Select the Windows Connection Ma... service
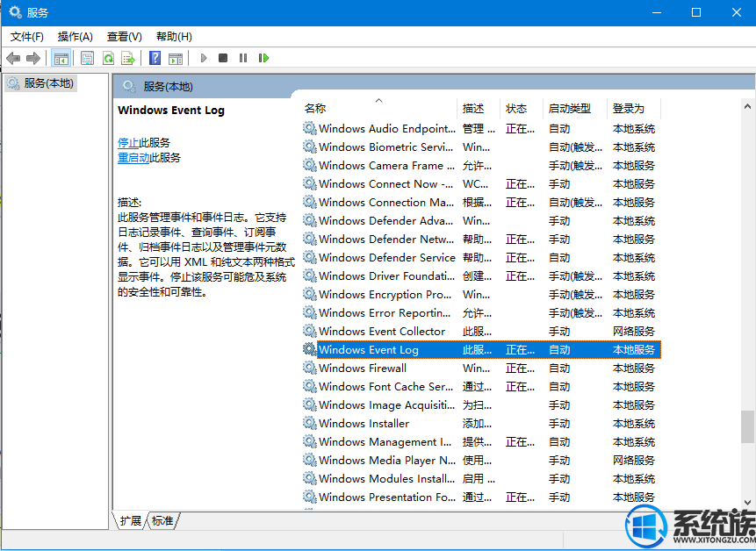 [386, 203]
